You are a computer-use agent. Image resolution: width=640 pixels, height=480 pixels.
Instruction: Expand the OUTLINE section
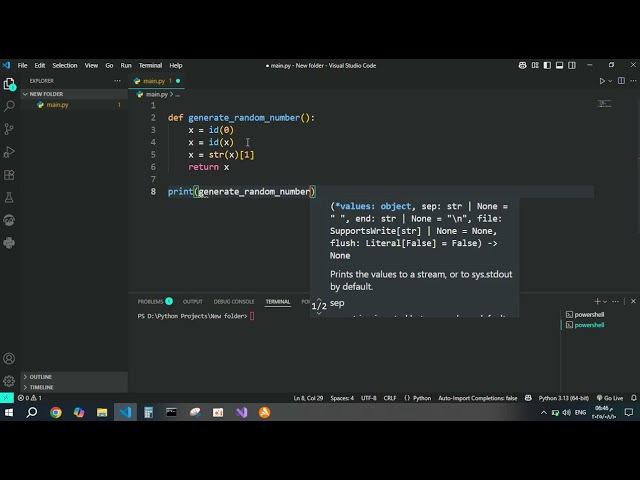coord(74,377)
